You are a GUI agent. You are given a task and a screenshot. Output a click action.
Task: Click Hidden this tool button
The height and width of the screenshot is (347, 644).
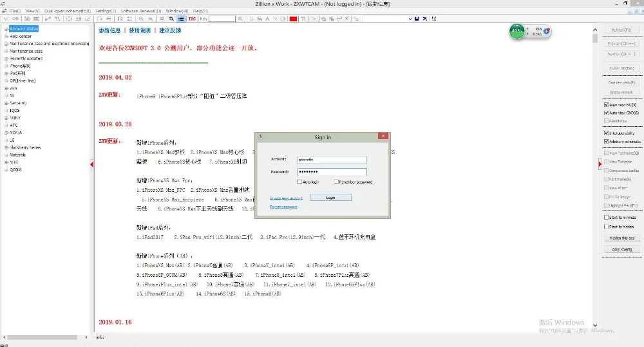click(622, 238)
